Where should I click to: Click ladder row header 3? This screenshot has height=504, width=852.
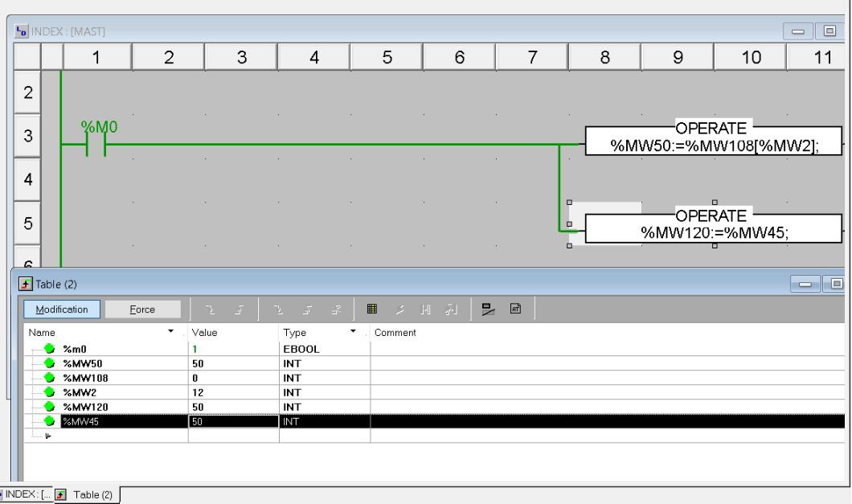(27, 136)
